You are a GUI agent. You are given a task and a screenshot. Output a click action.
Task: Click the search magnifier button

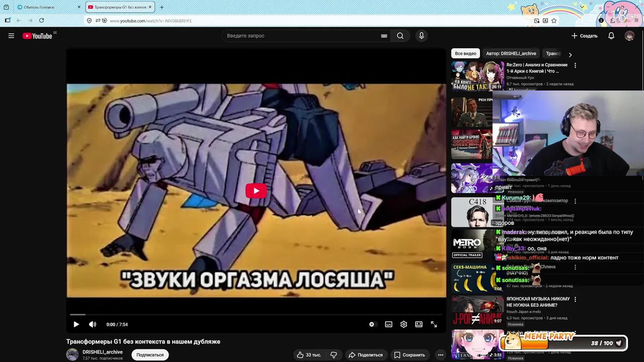tap(400, 36)
